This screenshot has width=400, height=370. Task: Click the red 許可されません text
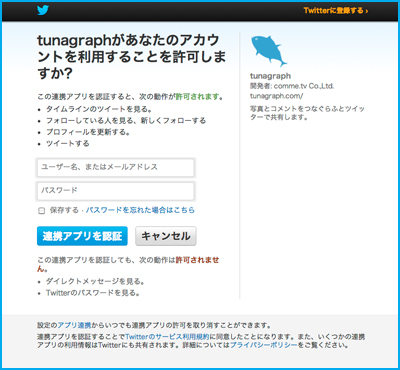pyautogui.click(x=128, y=264)
